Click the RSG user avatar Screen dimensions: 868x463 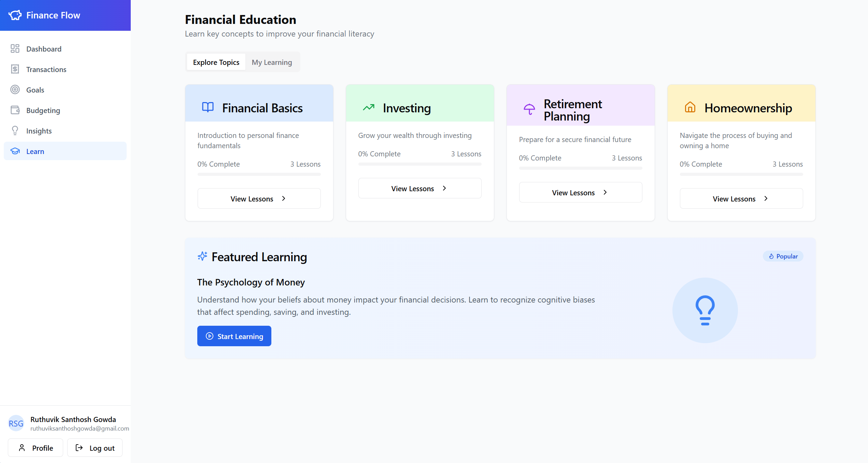pos(16,423)
